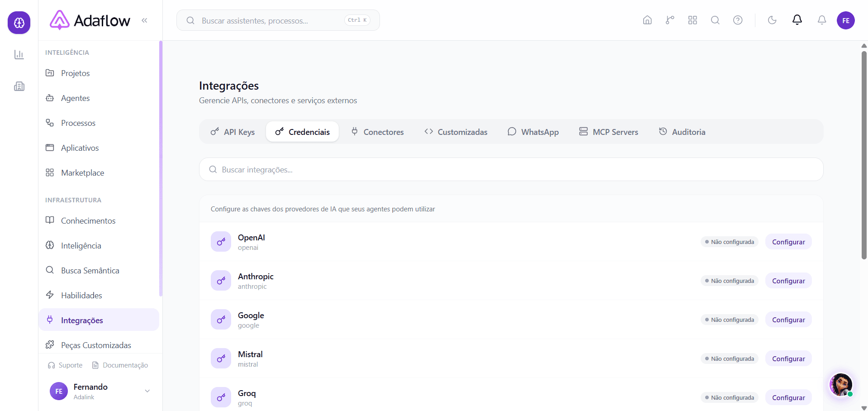Viewport: 868px width, 411px height.
Task: Click the scrollbar up arrow
Action: pos(864,46)
